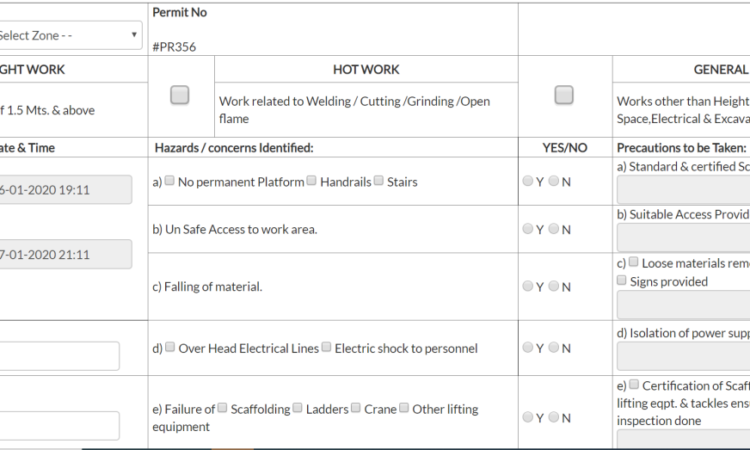Tick the No permanent Platform checkbox
The image size is (750, 450).
pyautogui.click(x=170, y=181)
